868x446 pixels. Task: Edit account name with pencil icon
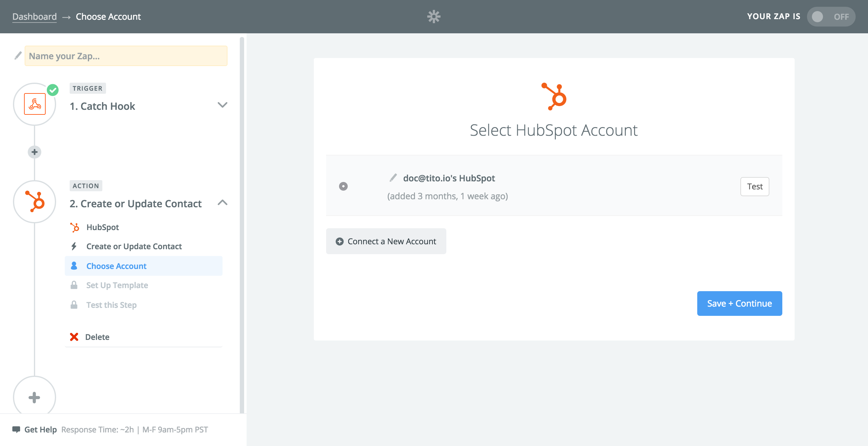pyautogui.click(x=393, y=178)
